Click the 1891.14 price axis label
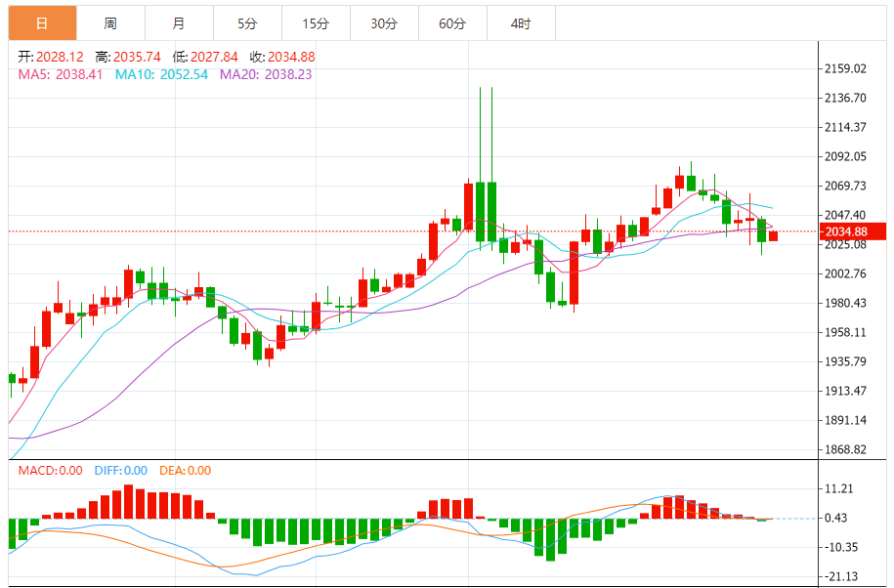This screenshot has width=894, height=588. (x=845, y=420)
